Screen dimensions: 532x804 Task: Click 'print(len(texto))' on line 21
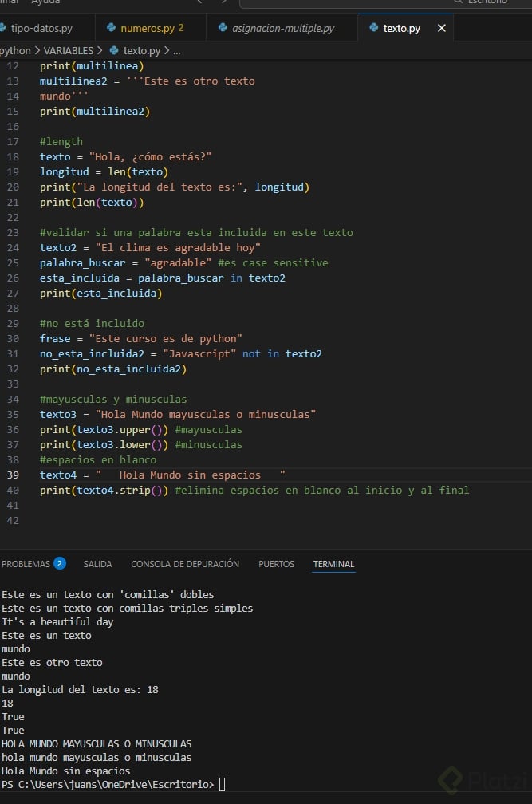[x=92, y=203]
